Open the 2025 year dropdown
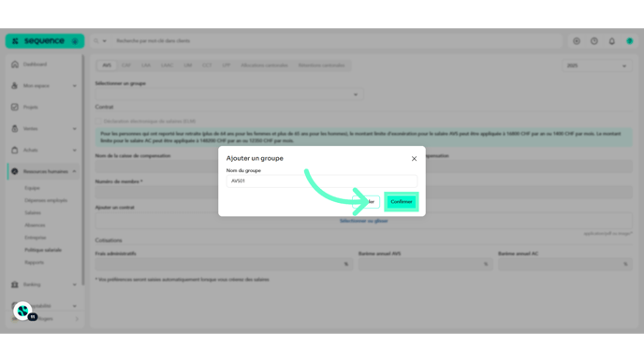Viewport: 644px width, 362px height. (x=597, y=65)
